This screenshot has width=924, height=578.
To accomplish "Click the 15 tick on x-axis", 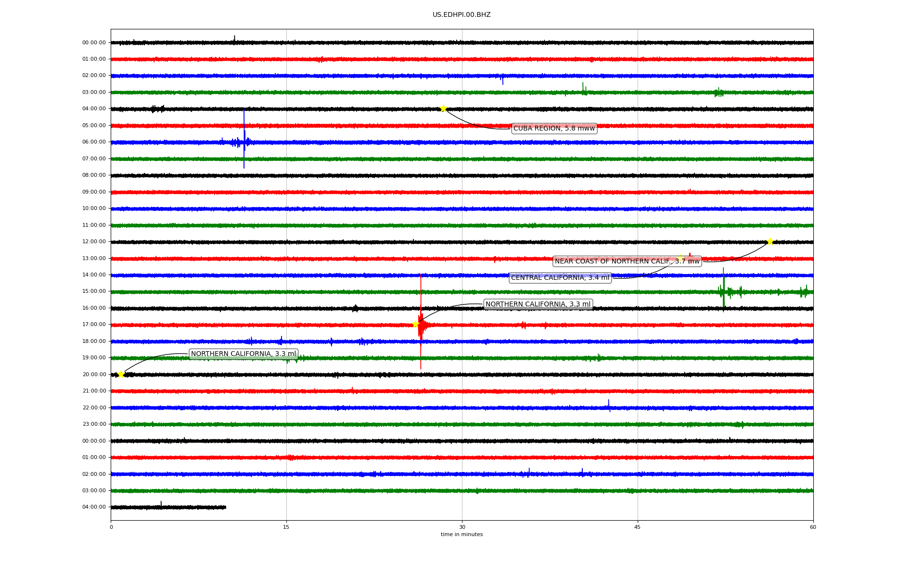I will pyautogui.click(x=286, y=527).
